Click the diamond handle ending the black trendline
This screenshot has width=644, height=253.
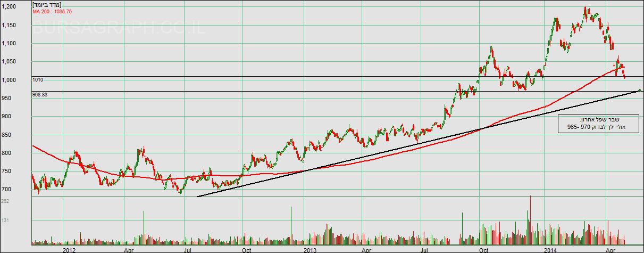pyautogui.click(x=639, y=91)
